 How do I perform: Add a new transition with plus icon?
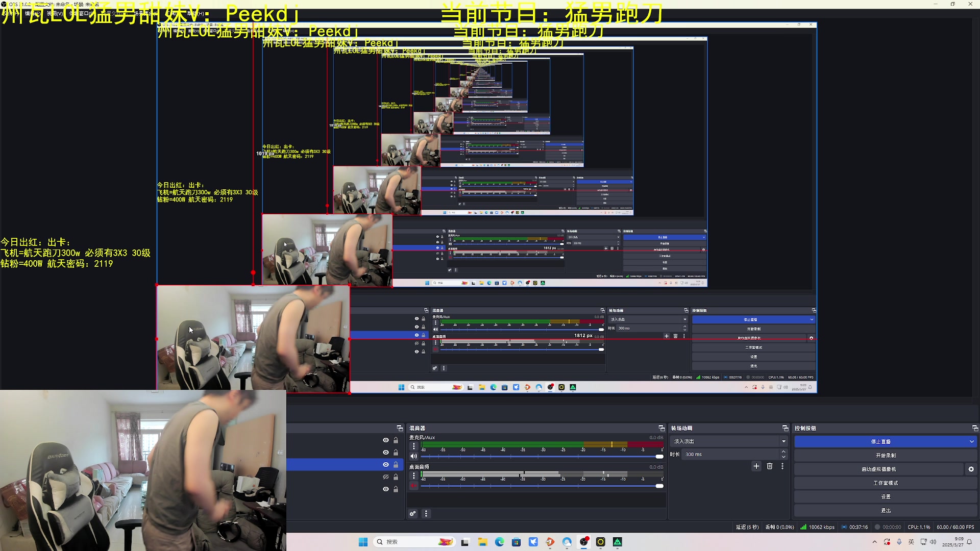click(756, 466)
